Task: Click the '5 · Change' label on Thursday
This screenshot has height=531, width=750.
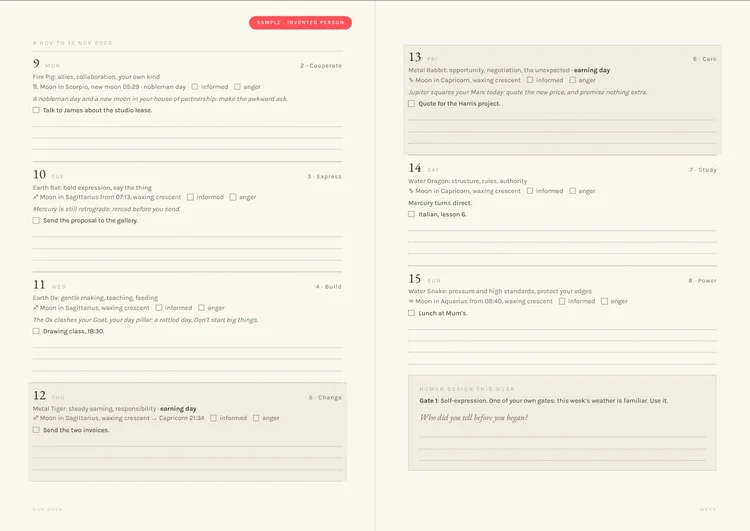Action: [325, 398]
